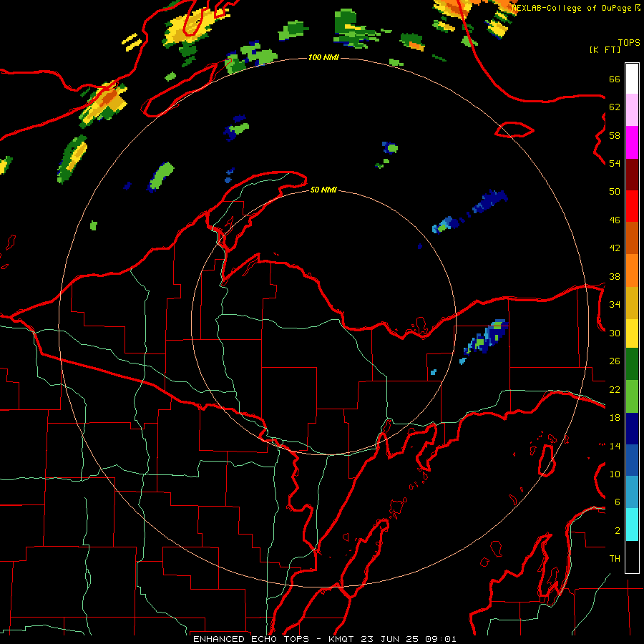Click legend value "6"

[617, 502]
